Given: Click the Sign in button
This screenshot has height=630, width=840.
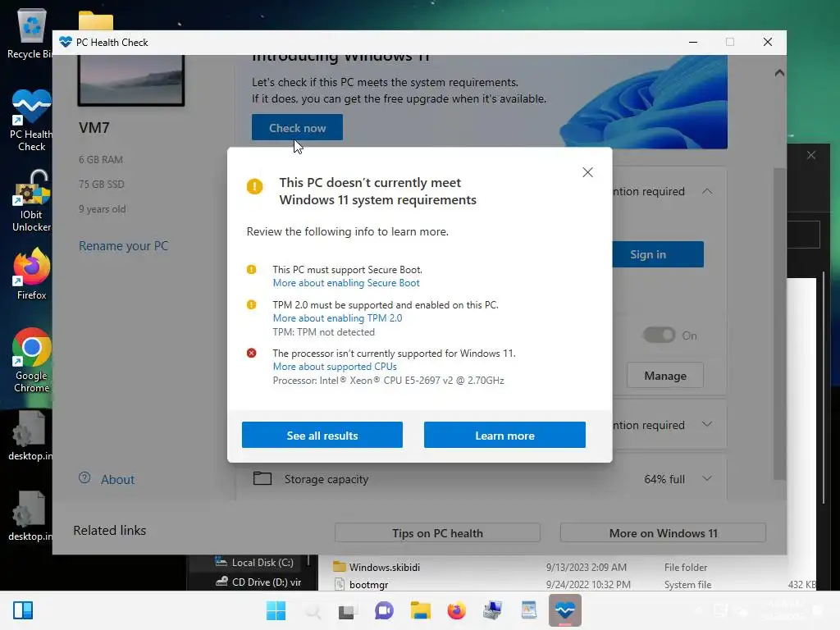Looking at the screenshot, I should [x=658, y=254].
